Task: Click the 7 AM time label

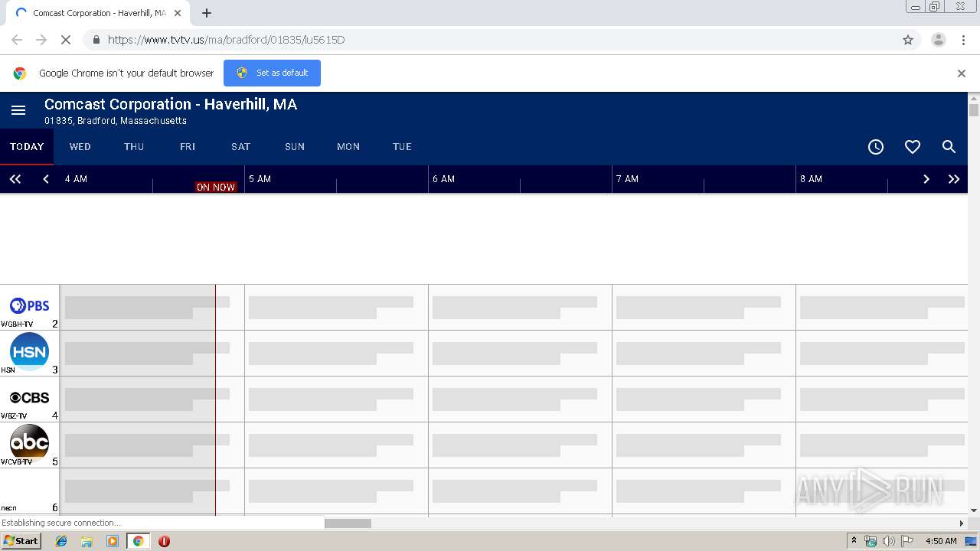Action: 628,179
